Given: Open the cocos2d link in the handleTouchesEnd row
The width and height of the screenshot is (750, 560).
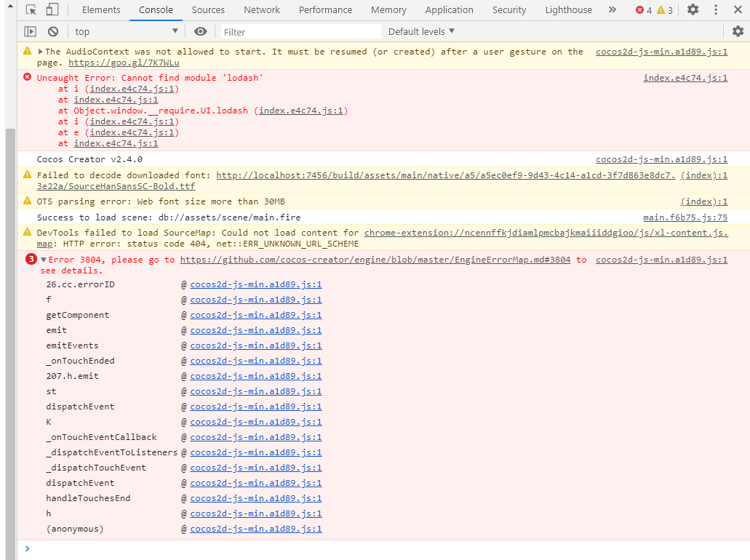Looking at the screenshot, I should point(256,498).
